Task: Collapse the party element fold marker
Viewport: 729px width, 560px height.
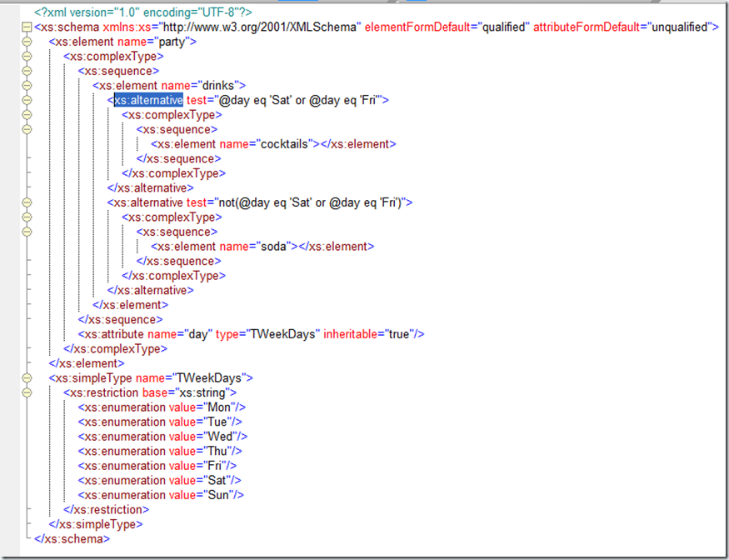Action: coord(26,42)
